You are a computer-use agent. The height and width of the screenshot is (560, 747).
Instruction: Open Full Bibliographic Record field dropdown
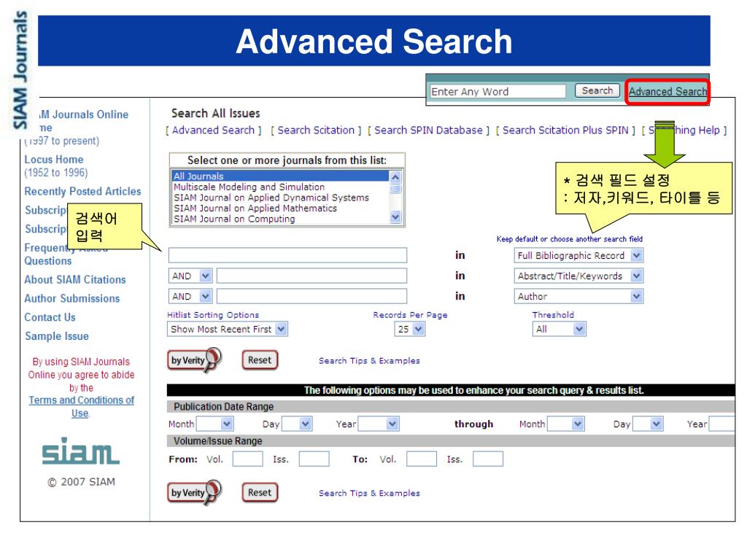point(578,255)
